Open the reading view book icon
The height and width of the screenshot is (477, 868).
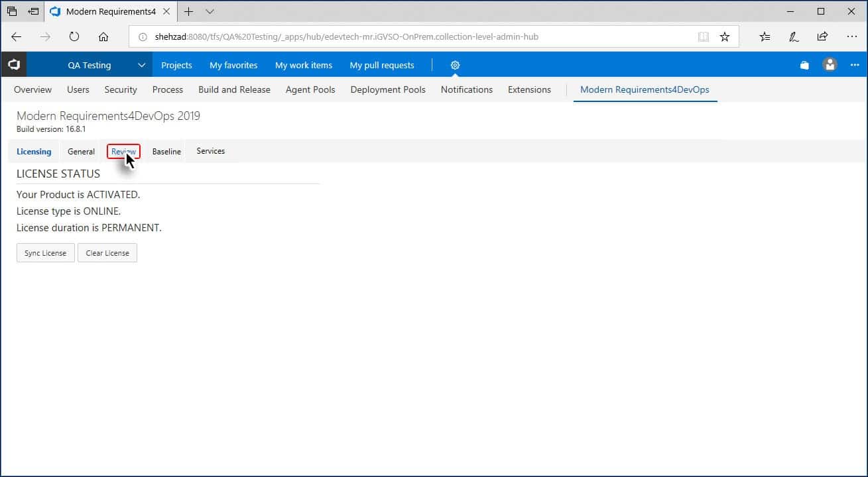coord(704,37)
